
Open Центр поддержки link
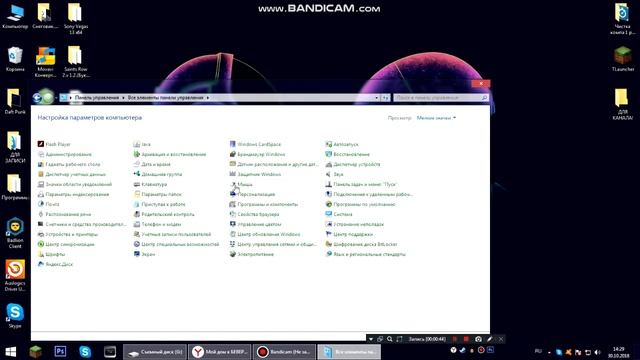click(349, 234)
